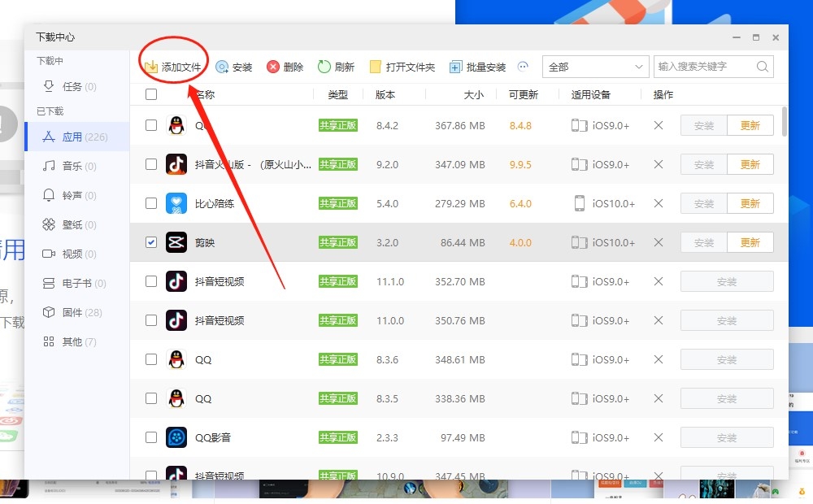Screen dimensions: 813x504
Task: Open the 视频 category
Action: [76, 254]
